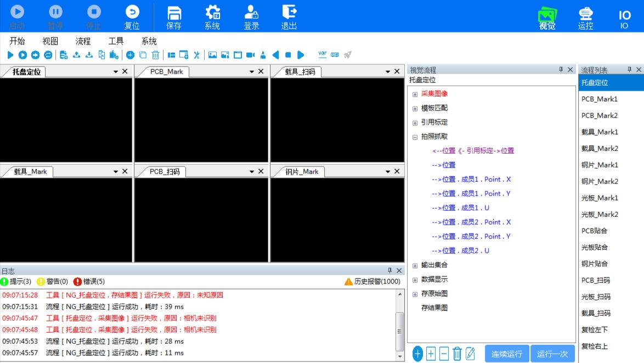Toggle the 警告(0) log filter
644x363 pixels.
(52, 282)
